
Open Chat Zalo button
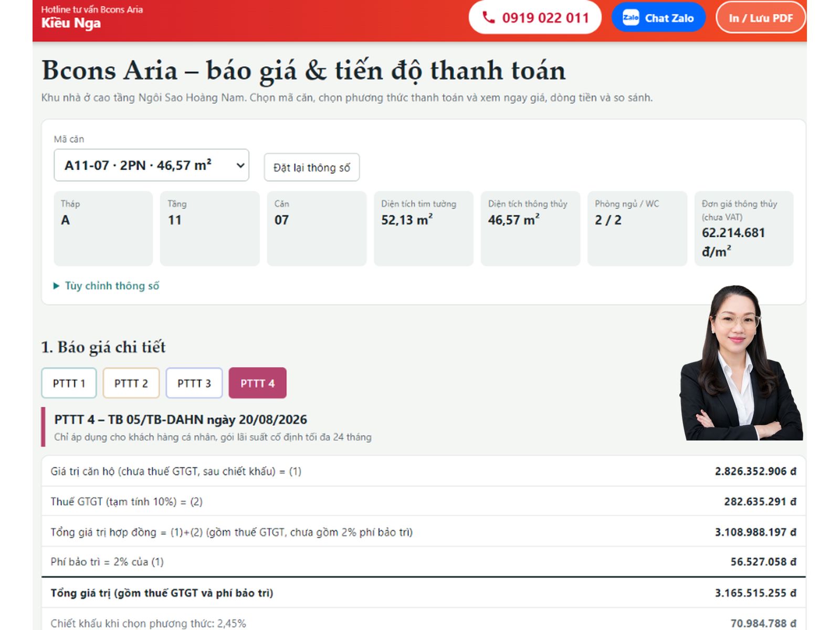pyautogui.click(x=658, y=17)
